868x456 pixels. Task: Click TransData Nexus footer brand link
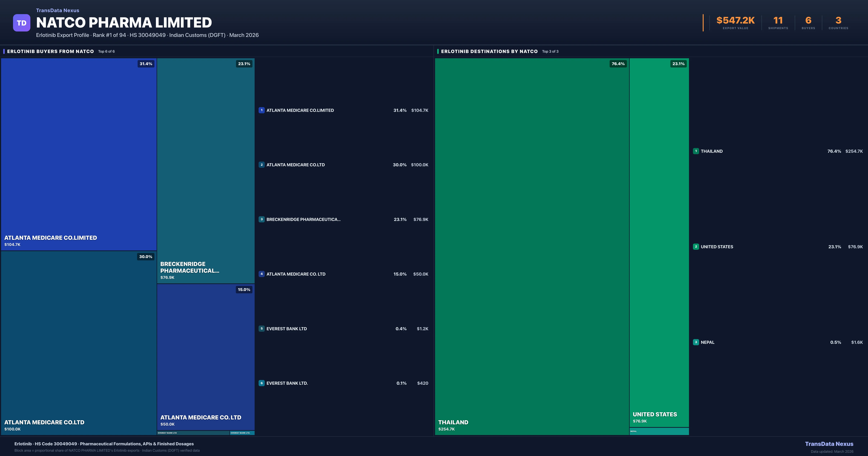(829, 444)
